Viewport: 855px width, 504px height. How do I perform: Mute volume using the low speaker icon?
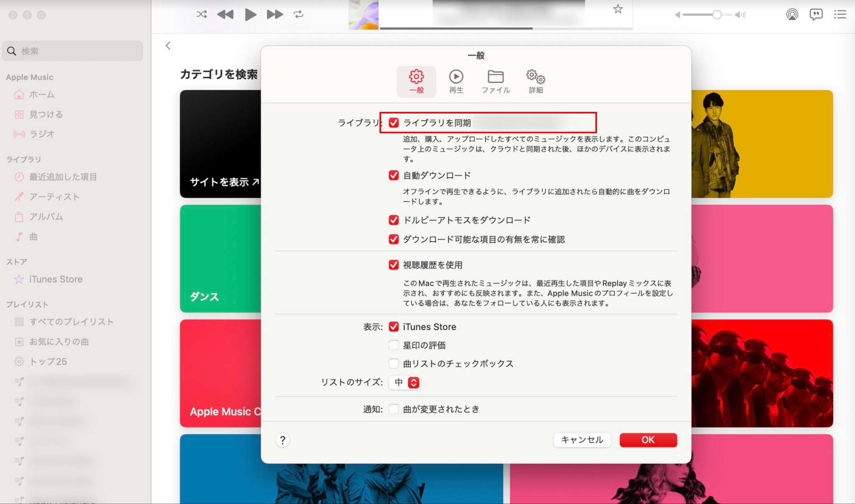click(678, 15)
